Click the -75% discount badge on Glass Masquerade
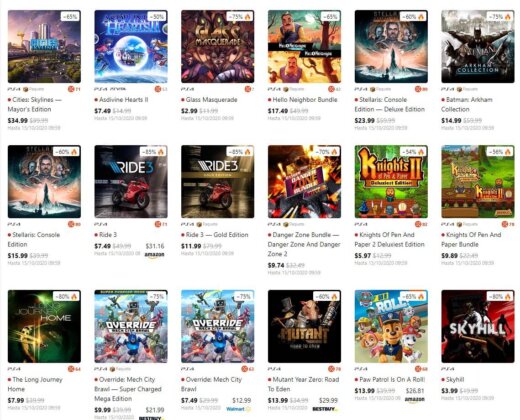 point(239,16)
